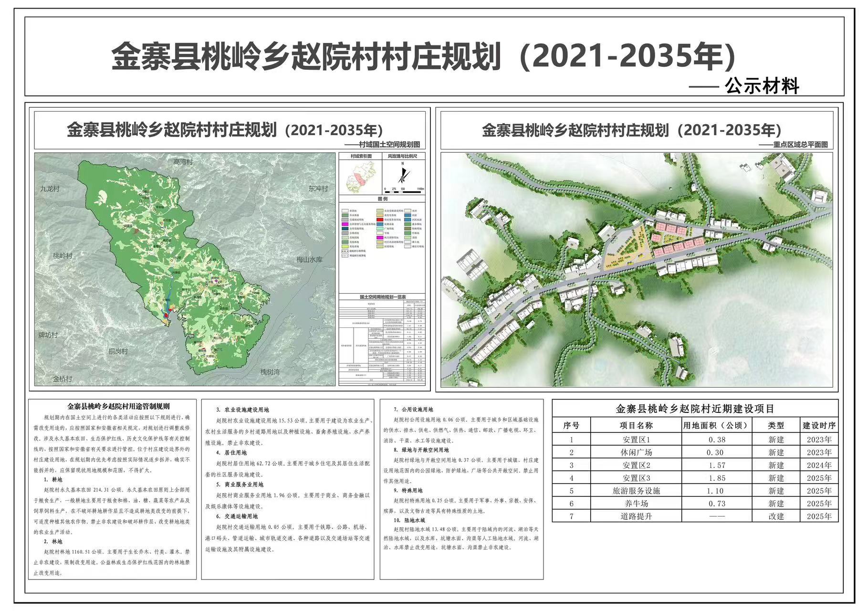Image resolution: width=868 pixels, height=611 pixels.
Task: Click the 序号 column header
Action: pos(571,425)
